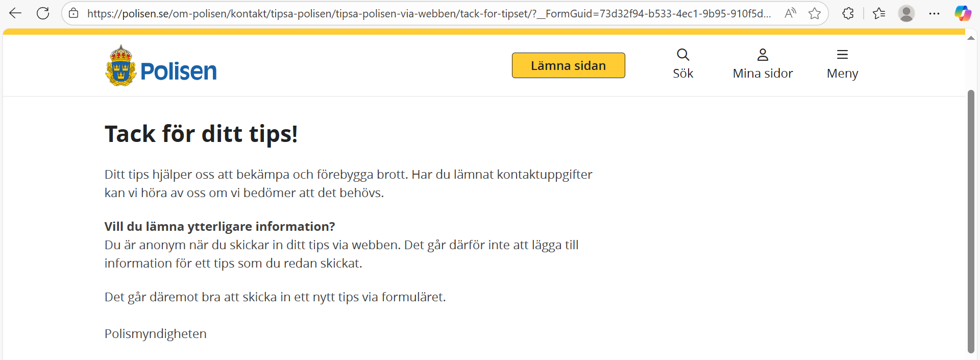The height and width of the screenshot is (360, 980).
Task: Click the Polismyndigheten signature text
Action: [x=156, y=334]
